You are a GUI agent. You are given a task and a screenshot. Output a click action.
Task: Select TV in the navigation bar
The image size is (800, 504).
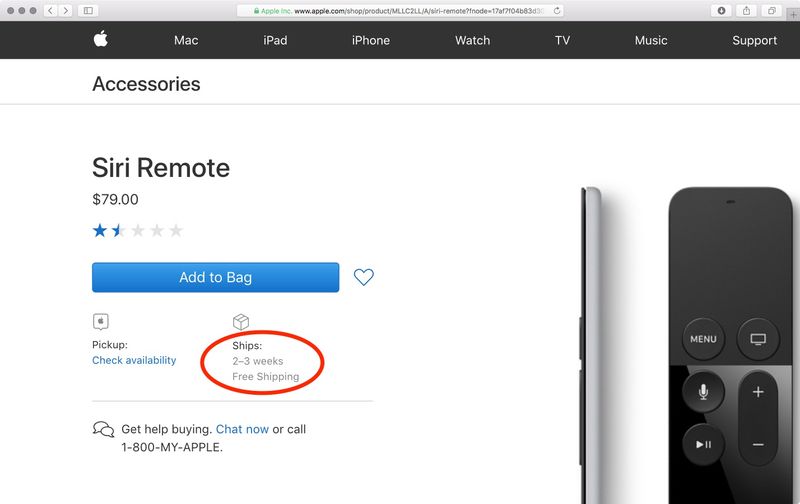click(562, 40)
